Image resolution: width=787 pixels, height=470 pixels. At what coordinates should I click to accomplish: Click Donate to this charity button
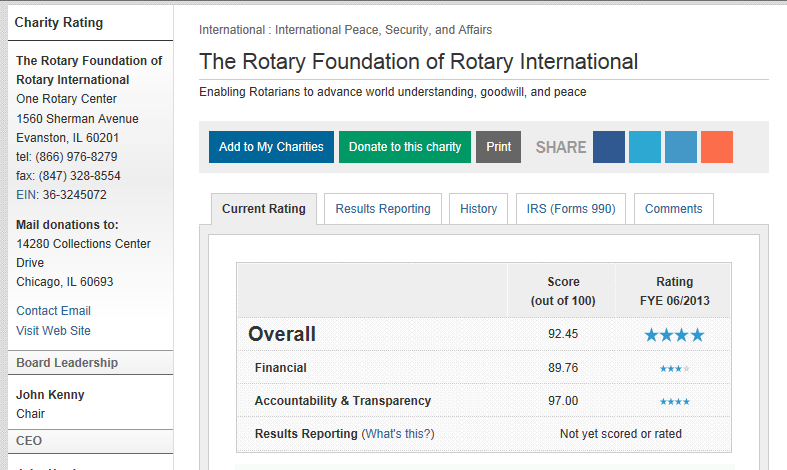[x=405, y=147]
